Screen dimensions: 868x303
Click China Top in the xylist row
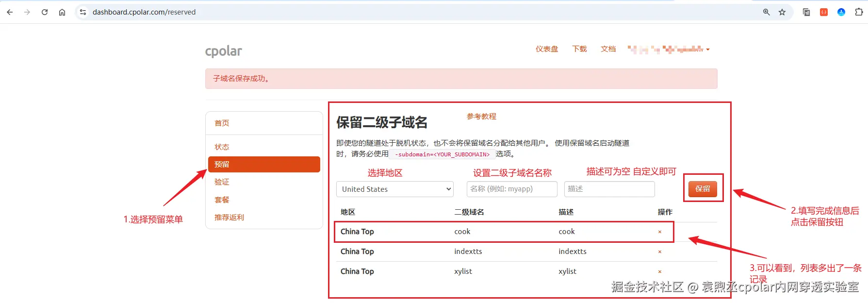click(x=357, y=271)
